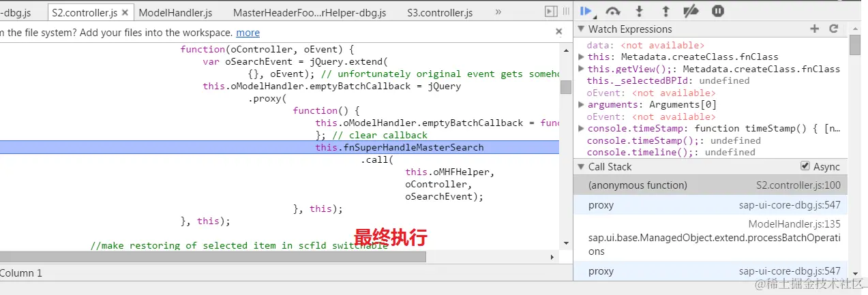This screenshot has width=868, height=295.
Task: Add a new watch expression
Action: pyautogui.click(x=814, y=29)
